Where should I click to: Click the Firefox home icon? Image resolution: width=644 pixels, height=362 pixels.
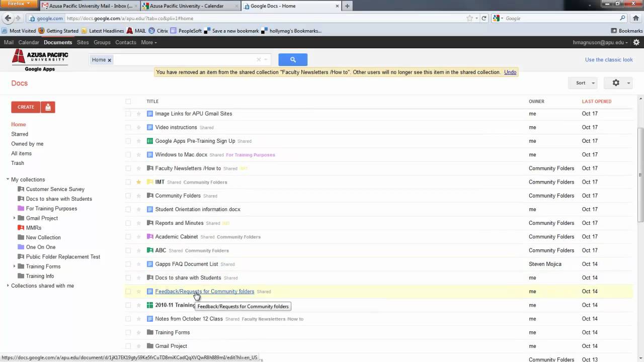pyautogui.click(x=636, y=18)
